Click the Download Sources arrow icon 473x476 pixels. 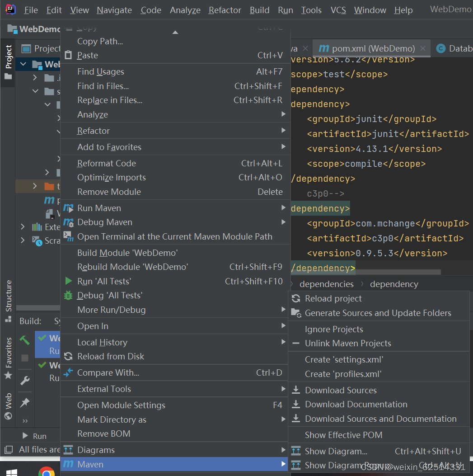(296, 390)
